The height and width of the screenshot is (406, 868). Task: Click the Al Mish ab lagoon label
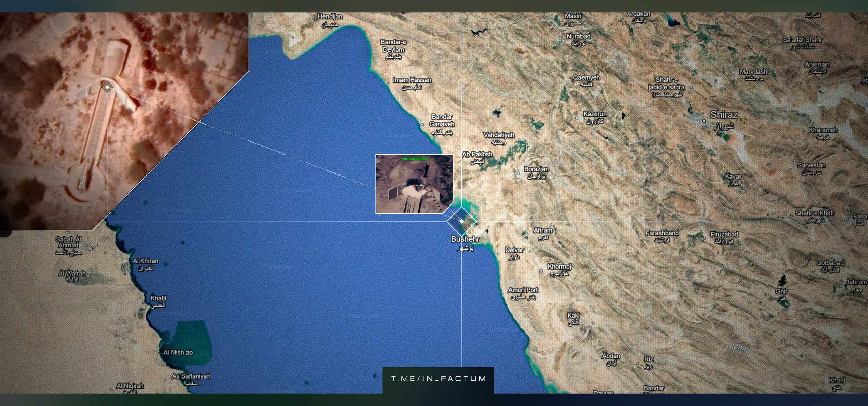[178, 352]
